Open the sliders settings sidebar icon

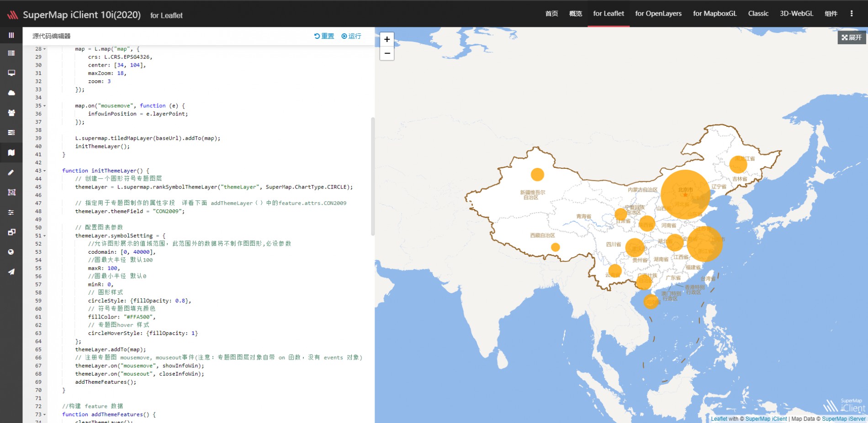pyautogui.click(x=11, y=212)
